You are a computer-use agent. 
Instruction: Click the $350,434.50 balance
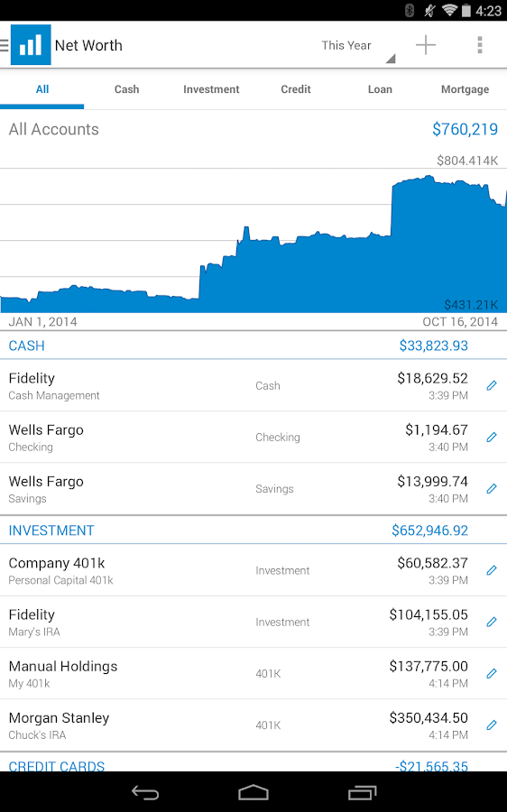pos(429,718)
